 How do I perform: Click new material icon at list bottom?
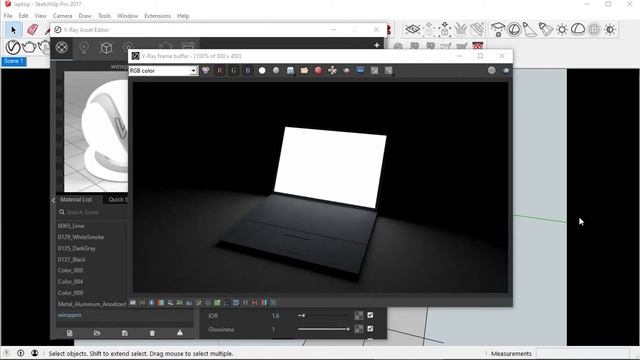(x=69, y=333)
